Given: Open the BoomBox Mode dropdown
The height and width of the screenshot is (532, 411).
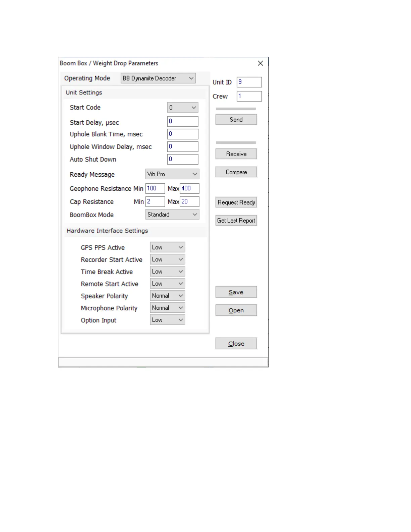Looking at the screenshot, I should coord(172,214).
